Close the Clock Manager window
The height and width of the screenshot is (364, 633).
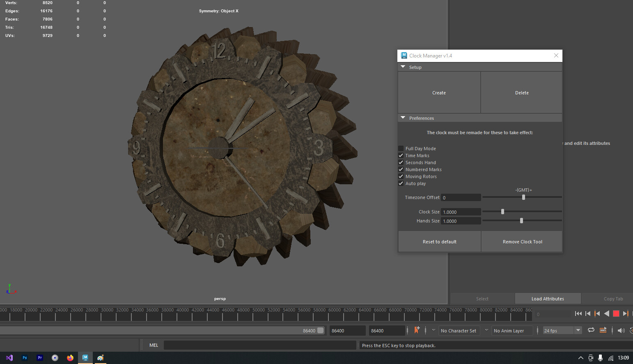(x=556, y=55)
